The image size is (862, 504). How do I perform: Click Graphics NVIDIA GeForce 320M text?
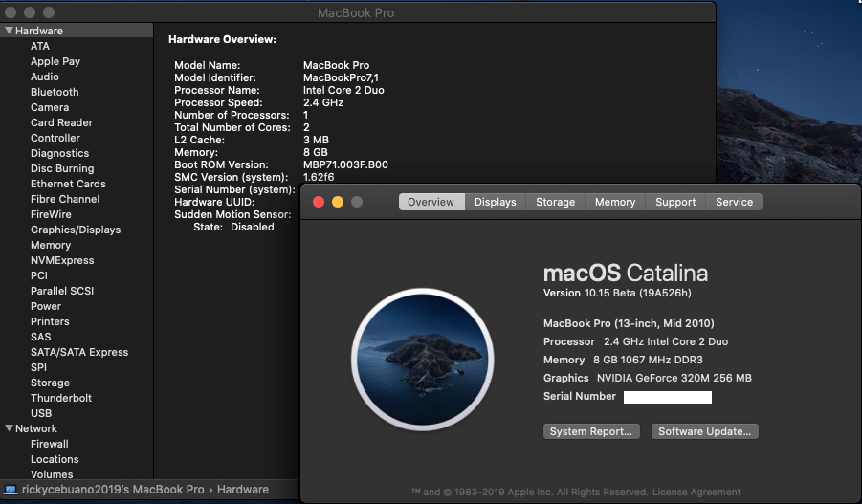tap(648, 378)
